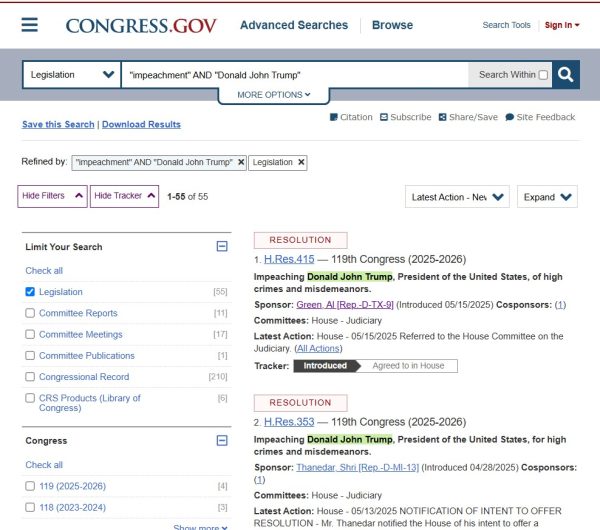
Task: Check the CRS Products filter
Action: [30, 398]
